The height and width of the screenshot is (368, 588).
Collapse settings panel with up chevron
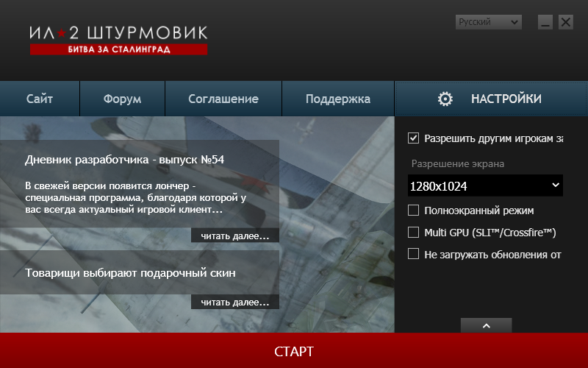pos(486,325)
